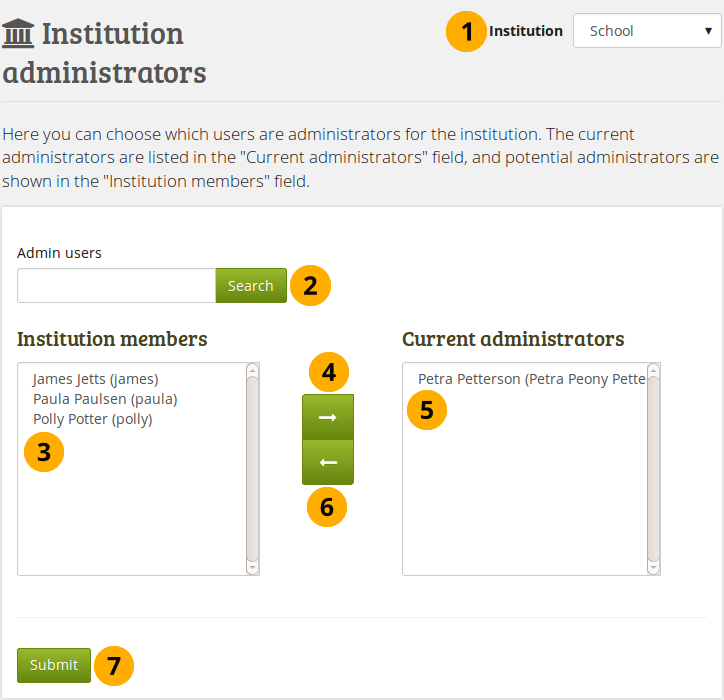
Task: Click left arrow to remove administrator
Action: (328, 463)
